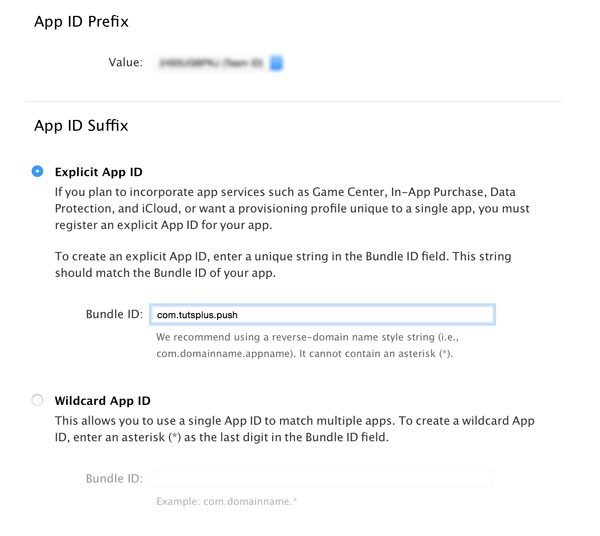Click the App ID Prefix heading
The image size is (600, 536).
click(81, 22)
